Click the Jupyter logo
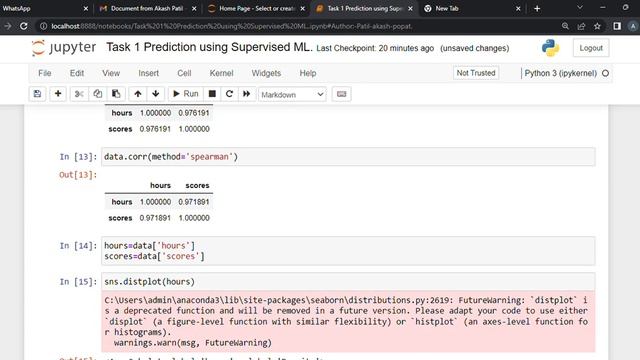640x360 pixels. click(64, 48)
